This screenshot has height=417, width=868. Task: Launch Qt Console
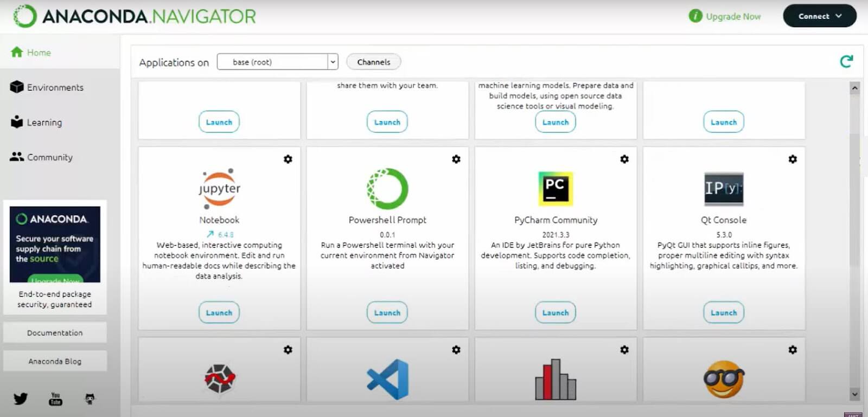tap(724, 312)
